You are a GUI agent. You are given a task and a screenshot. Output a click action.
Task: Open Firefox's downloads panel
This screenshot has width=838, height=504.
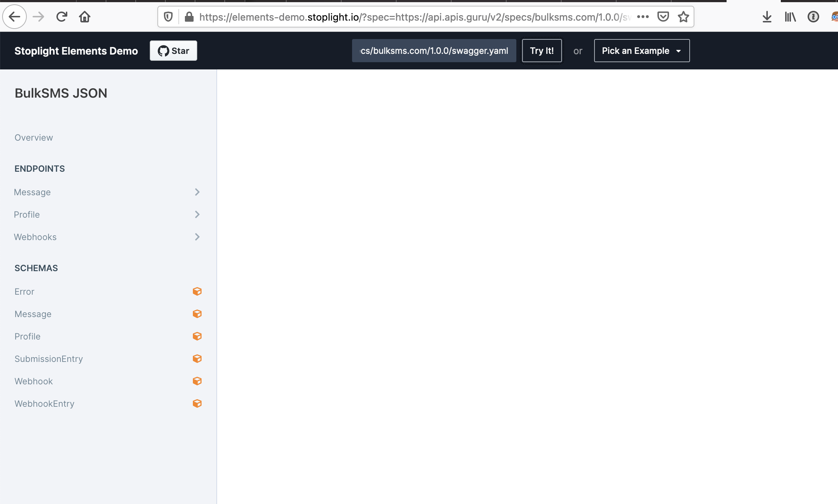(x=766, y=16)
